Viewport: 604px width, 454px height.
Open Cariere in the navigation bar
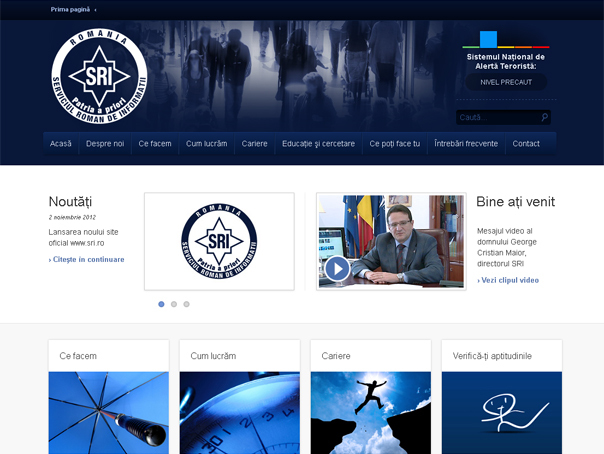click(x=255, y=144)
